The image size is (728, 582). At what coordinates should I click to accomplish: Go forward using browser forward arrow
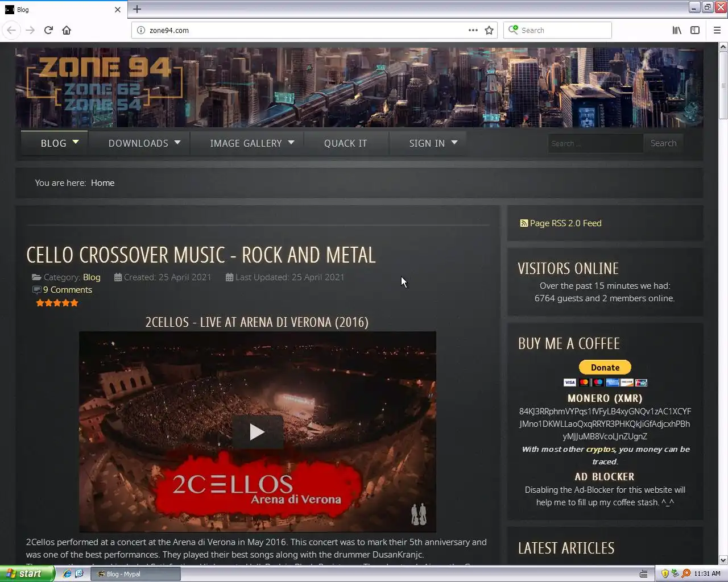30,30
